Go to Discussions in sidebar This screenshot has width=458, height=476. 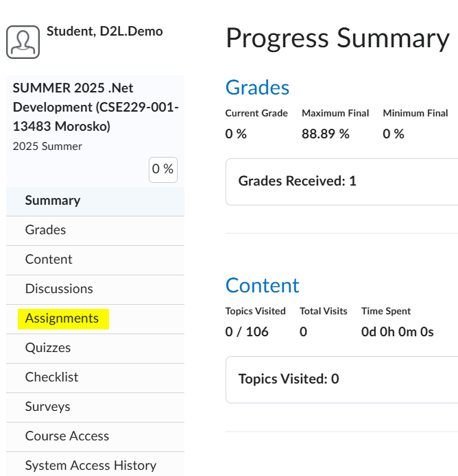click(59, 289)
